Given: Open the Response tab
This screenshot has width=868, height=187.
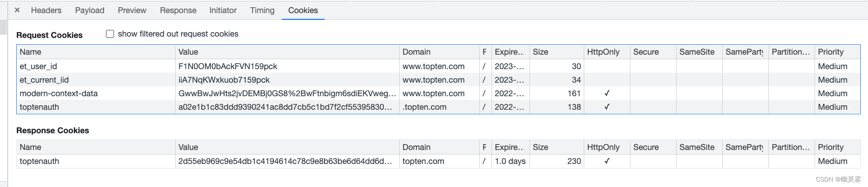Looking at the screenshot, I should tap(178, 10).
